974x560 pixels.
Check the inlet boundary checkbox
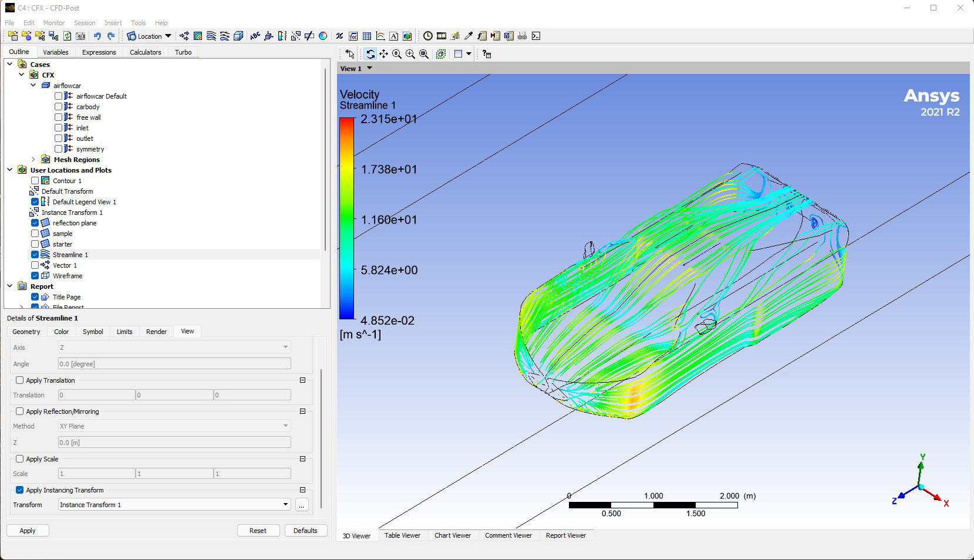(x=59, y=128)
